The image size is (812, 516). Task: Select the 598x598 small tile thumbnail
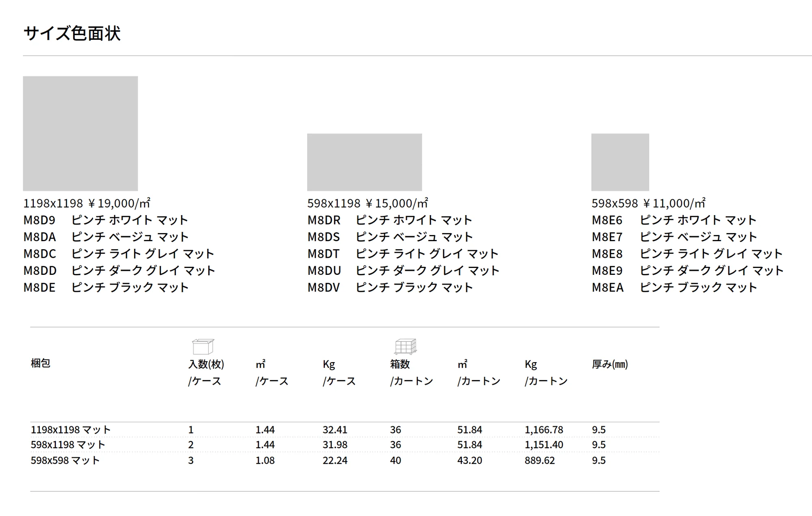(620, 162)
